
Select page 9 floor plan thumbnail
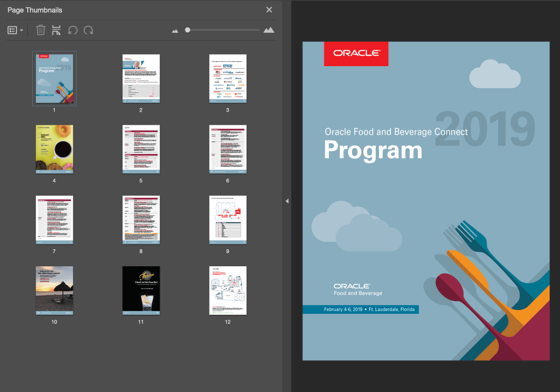pyautogui.click(x=227, y=219)
